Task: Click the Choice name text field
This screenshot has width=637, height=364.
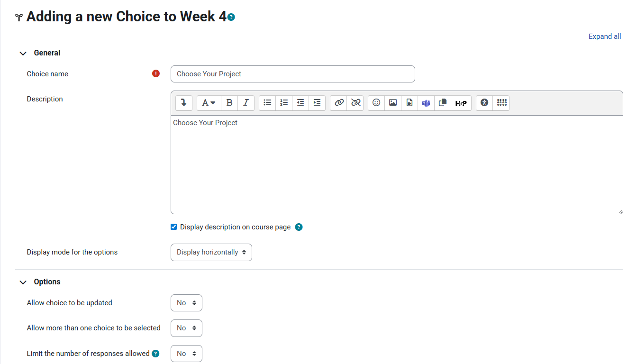Action: 292,74
